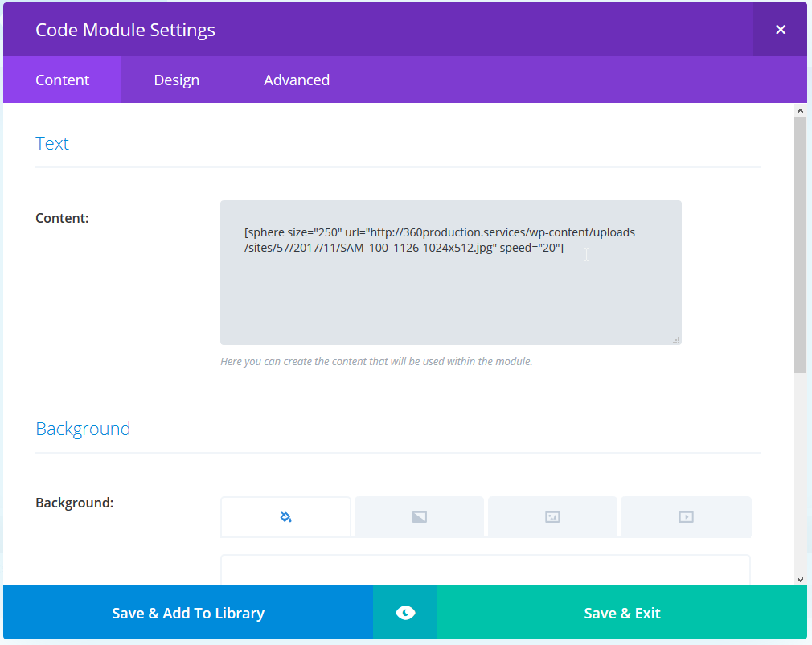Open the Content tab

[x=63, y=80]
